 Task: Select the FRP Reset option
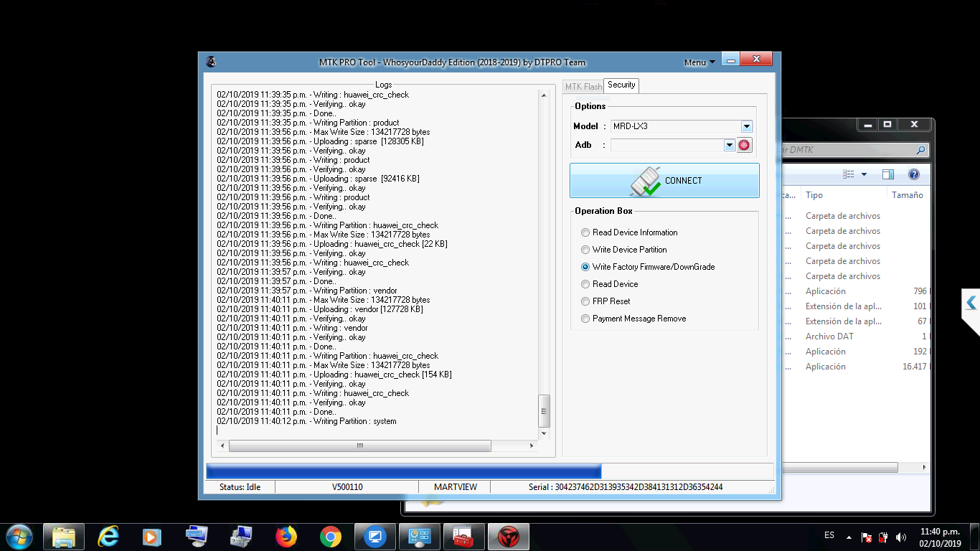coord(606,301)
